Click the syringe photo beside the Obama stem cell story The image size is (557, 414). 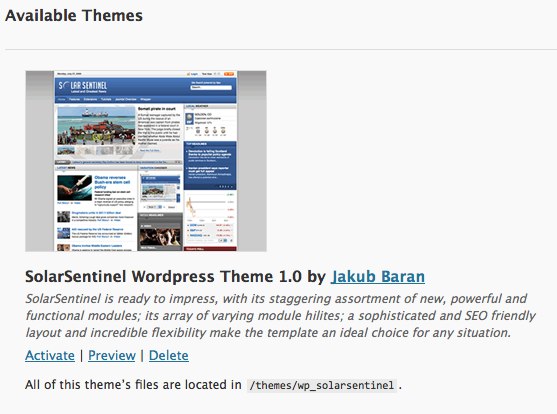pos(74,188)
